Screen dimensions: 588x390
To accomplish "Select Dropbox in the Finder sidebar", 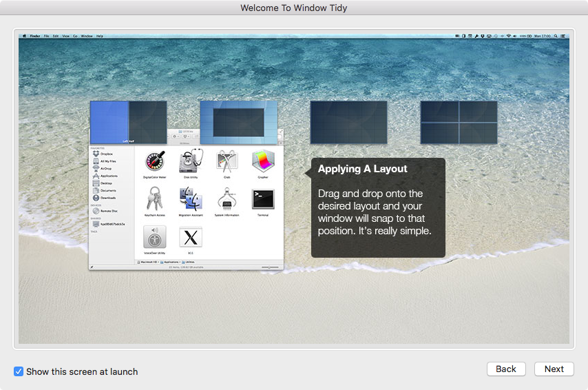I will [x=103, y=154].
